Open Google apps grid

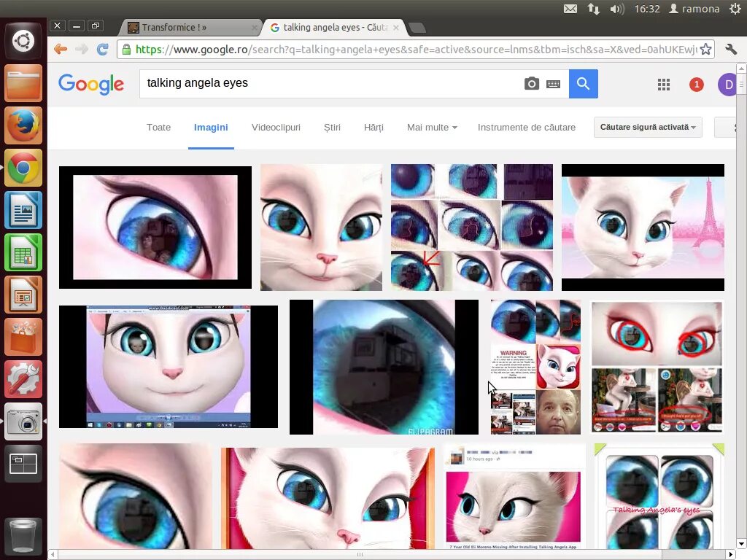664,85
